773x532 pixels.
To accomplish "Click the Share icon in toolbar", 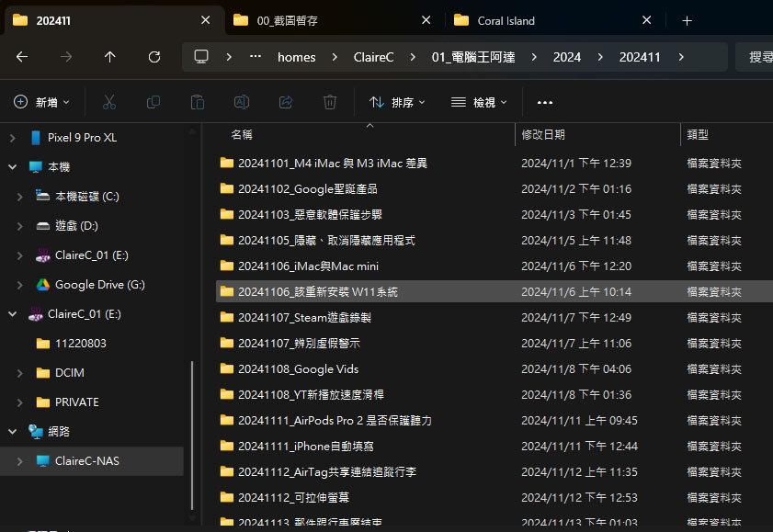I will (x=286, y=102).
